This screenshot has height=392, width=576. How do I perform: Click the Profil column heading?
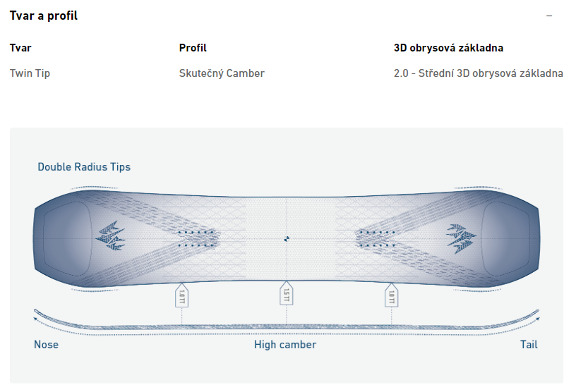click(193, 48)
